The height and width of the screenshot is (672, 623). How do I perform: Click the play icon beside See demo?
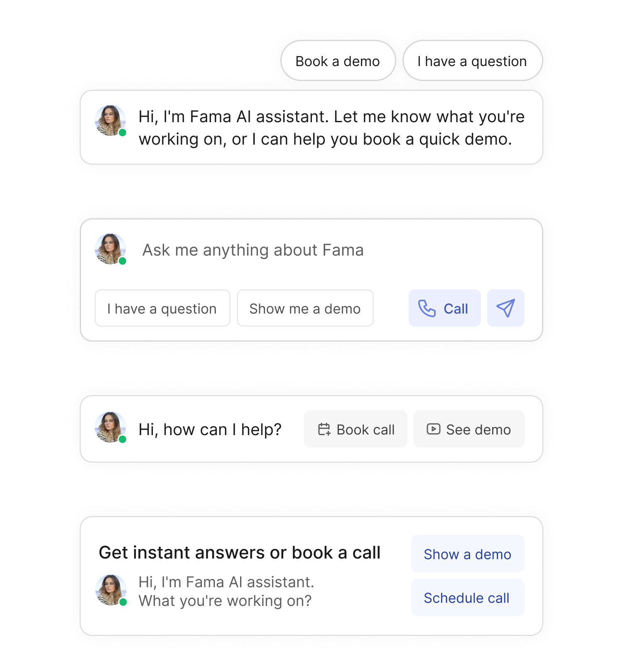433,429
